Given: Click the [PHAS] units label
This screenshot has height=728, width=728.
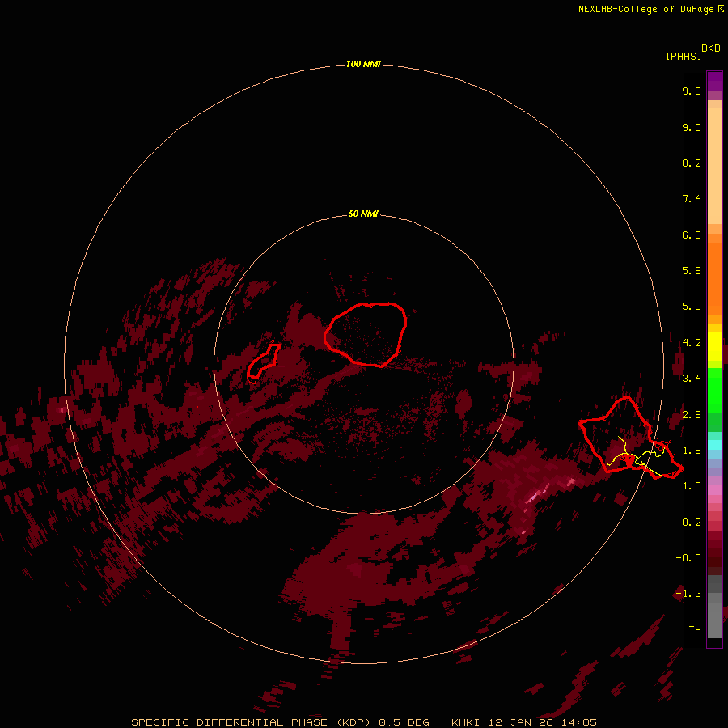Looking at the screenshot, I should click(x=684, y=56).
